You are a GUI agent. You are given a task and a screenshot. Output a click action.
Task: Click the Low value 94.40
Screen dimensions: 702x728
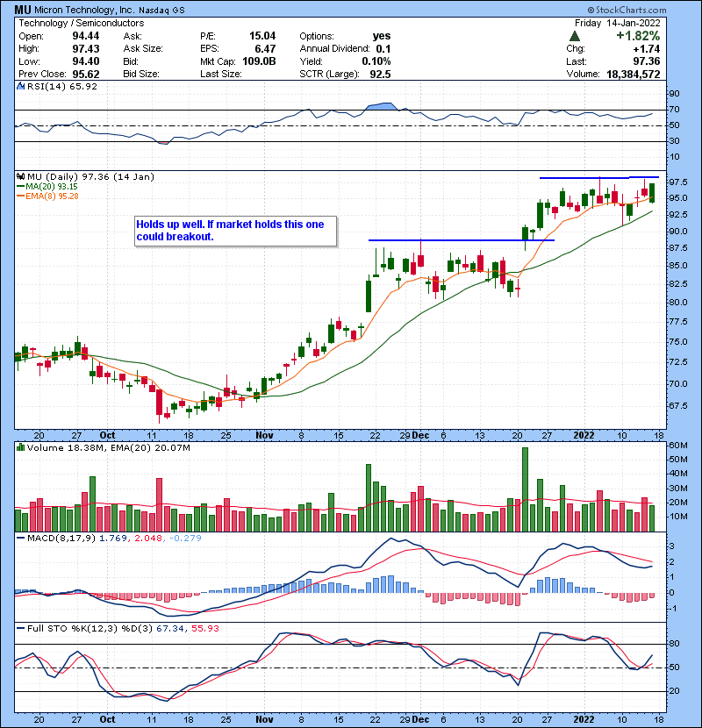(86, 61)
